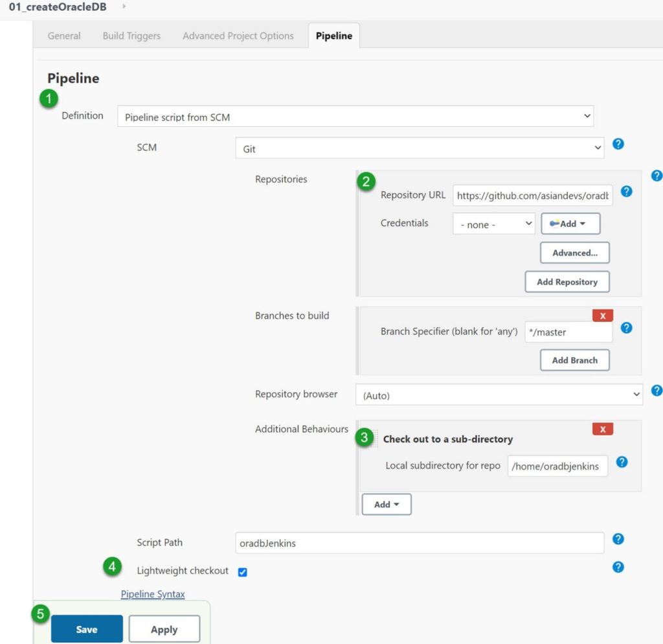Open the Repository browser dropdown
This screenshot has height=644, width=663.
[x=499, y=395]
